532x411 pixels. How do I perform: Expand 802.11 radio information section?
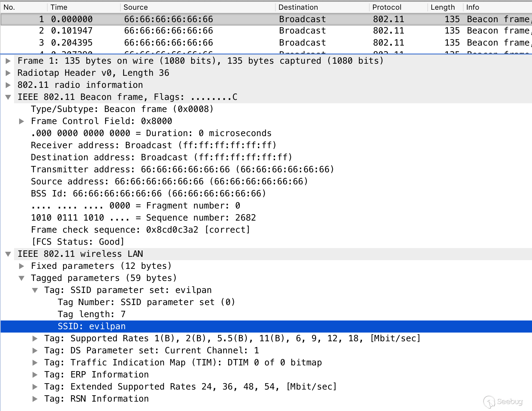pos(8,85)
